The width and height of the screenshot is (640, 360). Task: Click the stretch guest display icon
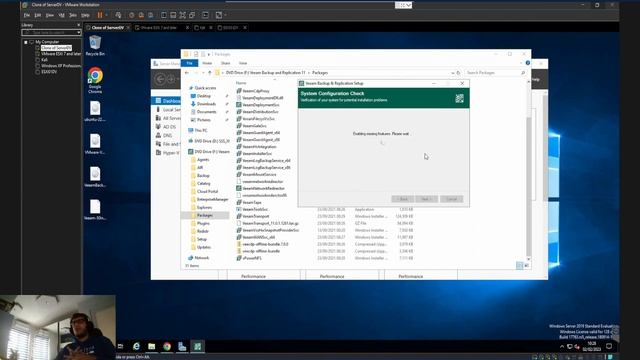click(x=219, y=15)
